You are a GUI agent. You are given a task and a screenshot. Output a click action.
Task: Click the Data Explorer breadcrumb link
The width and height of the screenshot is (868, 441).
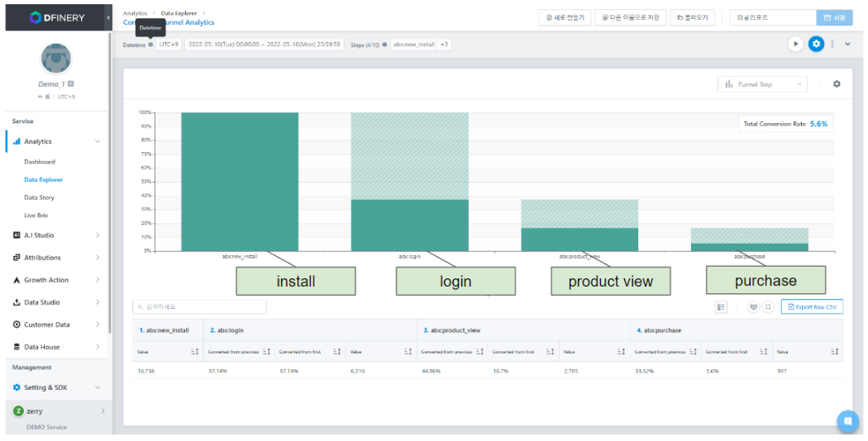click(179, 13)
